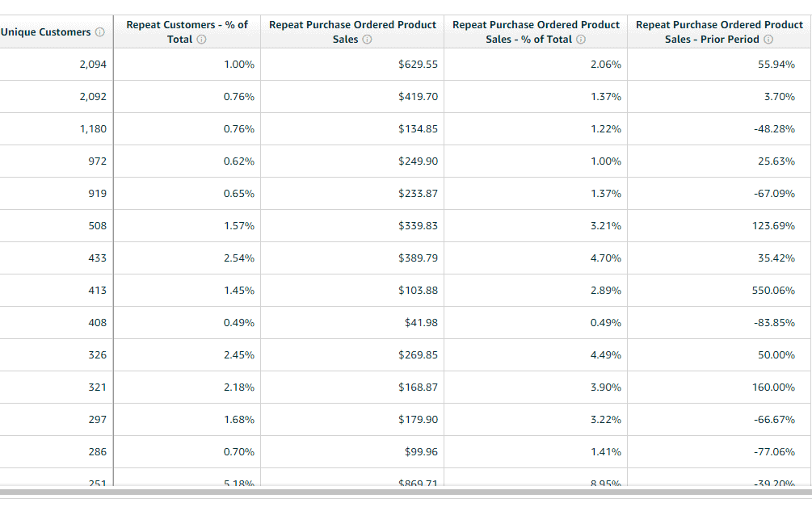Screen dimensions: 812x507
Task: Click the $869.71 sales figure
Action: (x=417, y=482)
